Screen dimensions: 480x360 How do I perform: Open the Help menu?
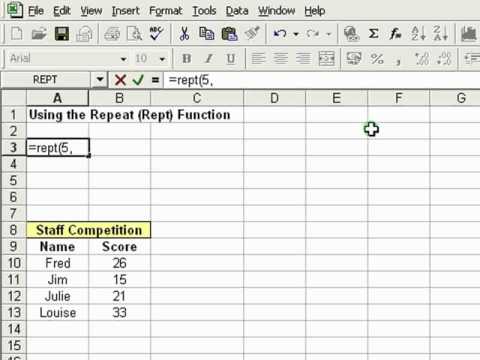click(314, 11)
